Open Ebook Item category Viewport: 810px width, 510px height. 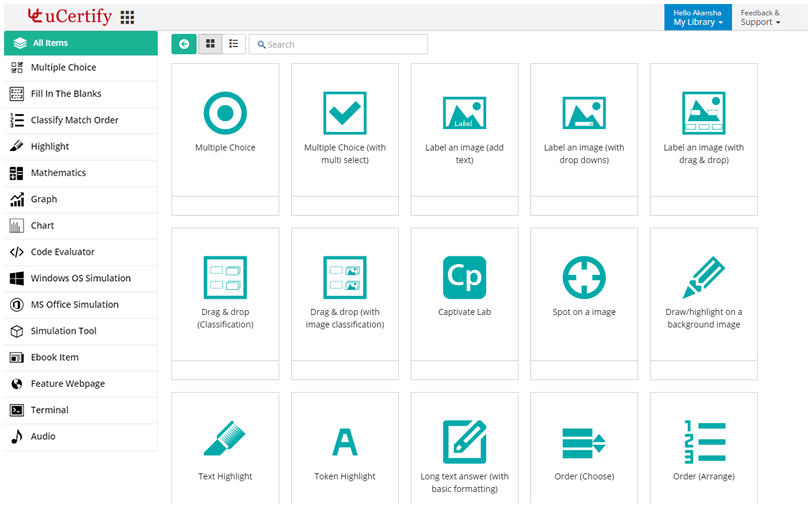(81, 358)
